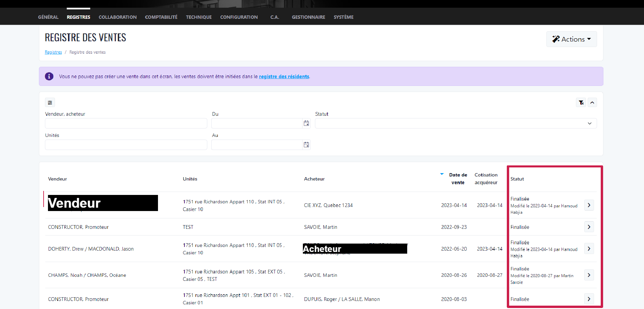Image resolution: width=644 pixels, height=309 pixels.
Task: Click the Vendeur, acheteur search field
Action: click(126, 123)
